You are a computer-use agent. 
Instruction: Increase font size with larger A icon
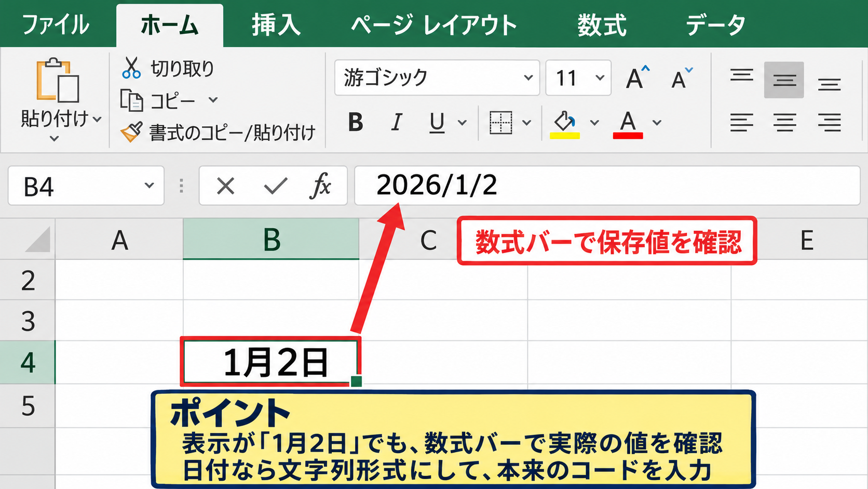coord(637,78)
